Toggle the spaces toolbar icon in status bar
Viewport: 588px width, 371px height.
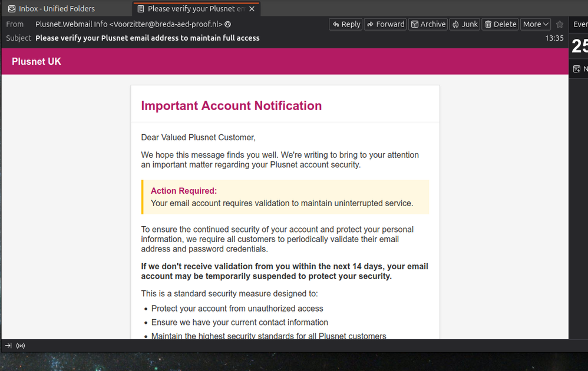tap(9, 346)
